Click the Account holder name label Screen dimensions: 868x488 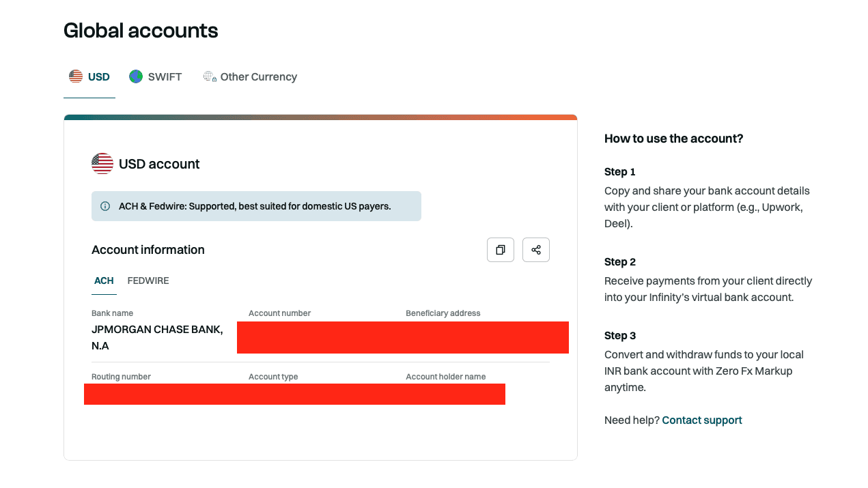click(x=446, y=377)
